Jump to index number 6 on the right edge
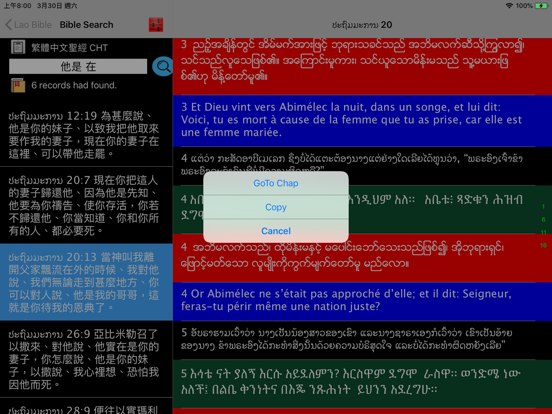The height and width of the screenshot is (414, 552). [544, 219]
